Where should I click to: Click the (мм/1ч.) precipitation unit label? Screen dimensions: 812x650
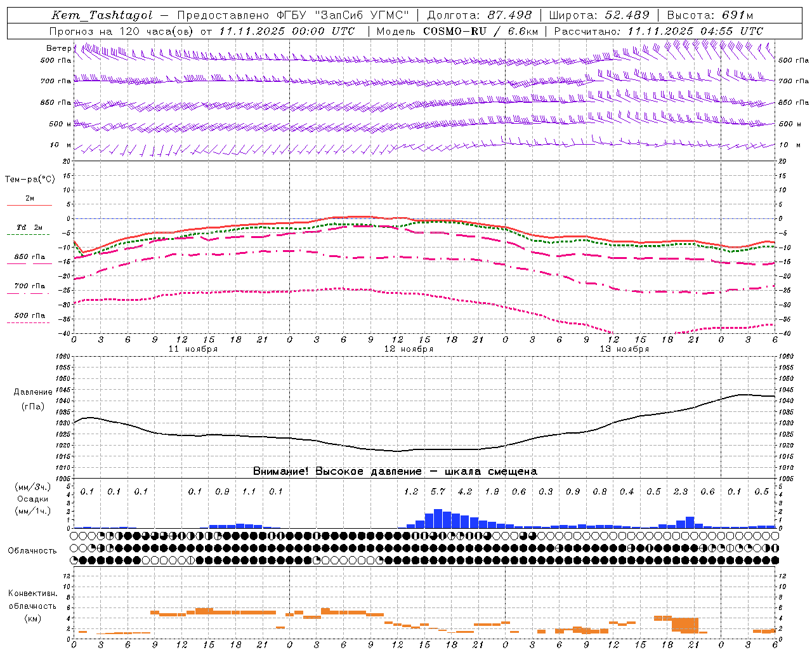tap(33, 511)
